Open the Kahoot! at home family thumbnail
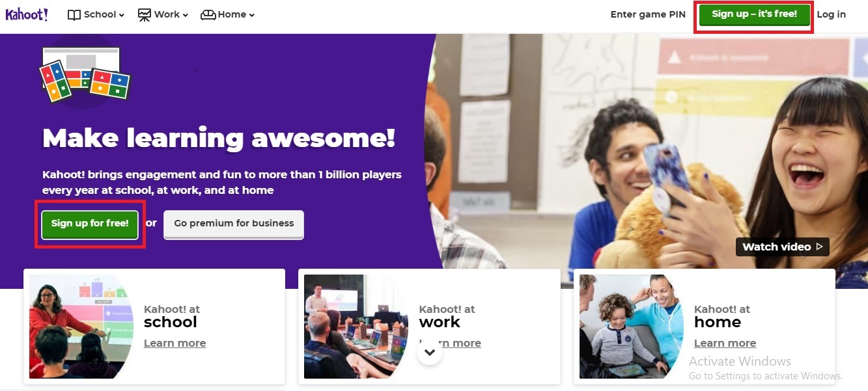This screenshot has height=391, width=868. point(631,327)
